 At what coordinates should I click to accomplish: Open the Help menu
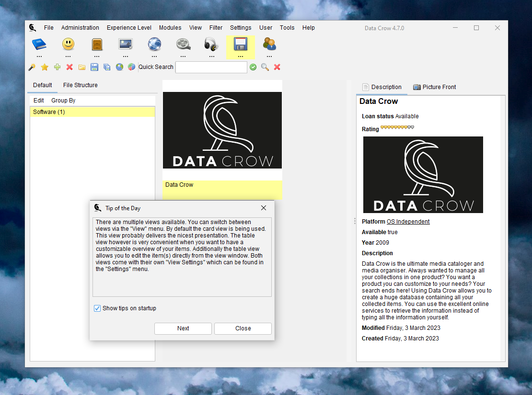coord(308,28)
